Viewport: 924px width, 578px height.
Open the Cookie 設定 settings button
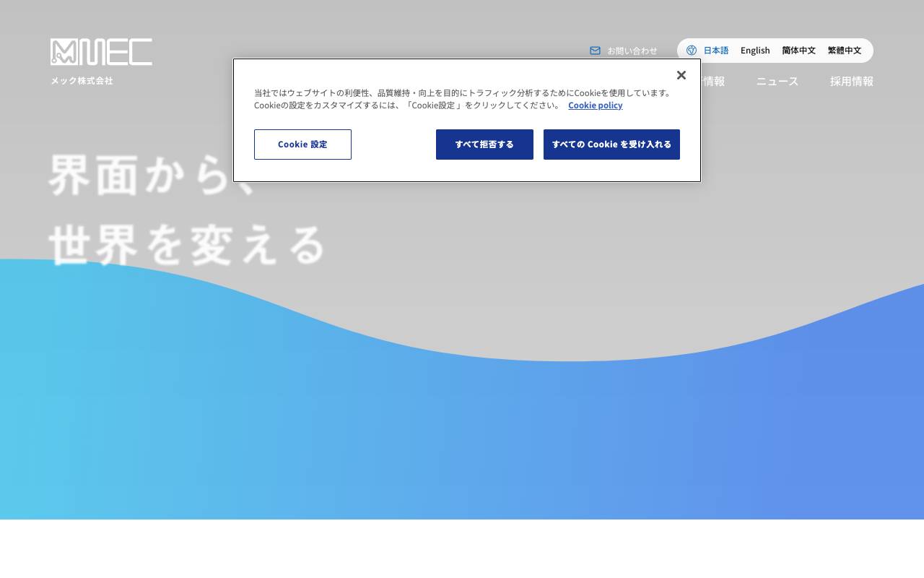(302, 144)
